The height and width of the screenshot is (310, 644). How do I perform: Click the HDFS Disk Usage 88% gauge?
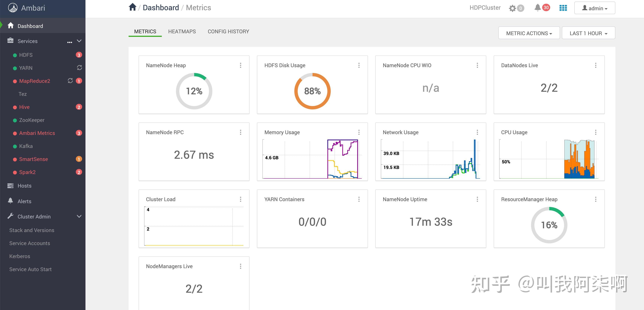point(312,91)
